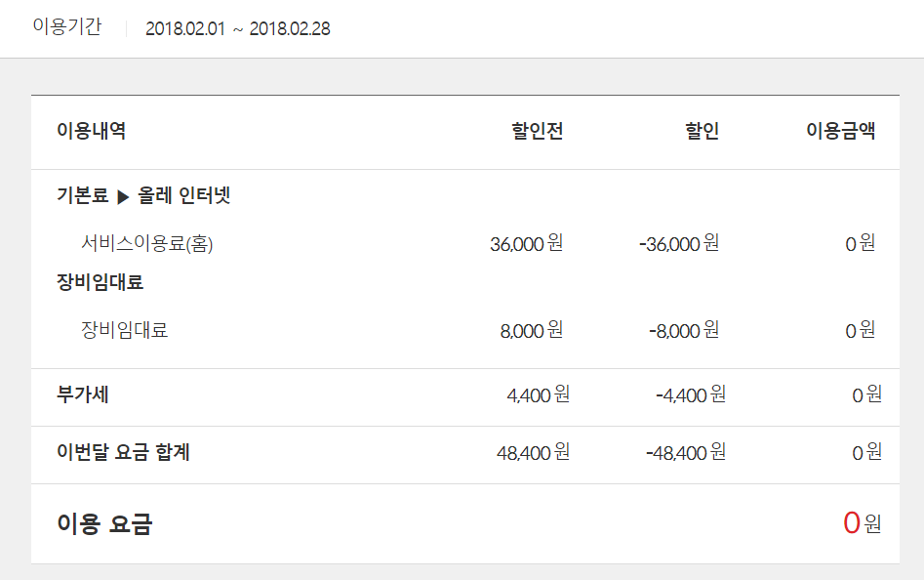
Task: Click the bold 장비임대료 section heading
Action: (x=100, y=282)
